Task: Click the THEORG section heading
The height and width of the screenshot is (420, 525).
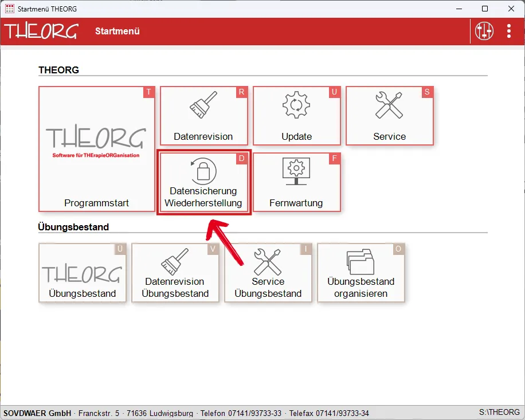Action: point(58,70)
